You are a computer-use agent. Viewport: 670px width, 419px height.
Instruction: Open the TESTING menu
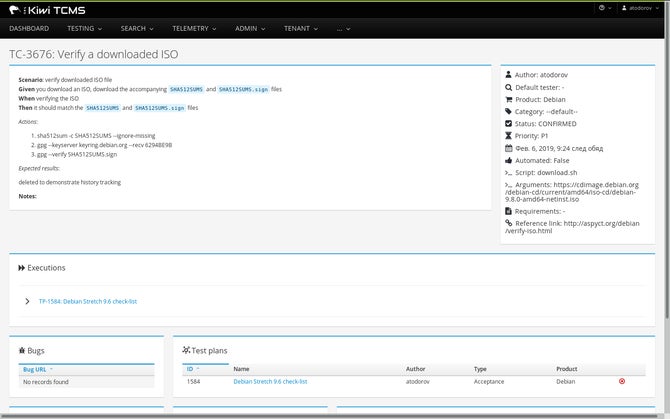85,29
